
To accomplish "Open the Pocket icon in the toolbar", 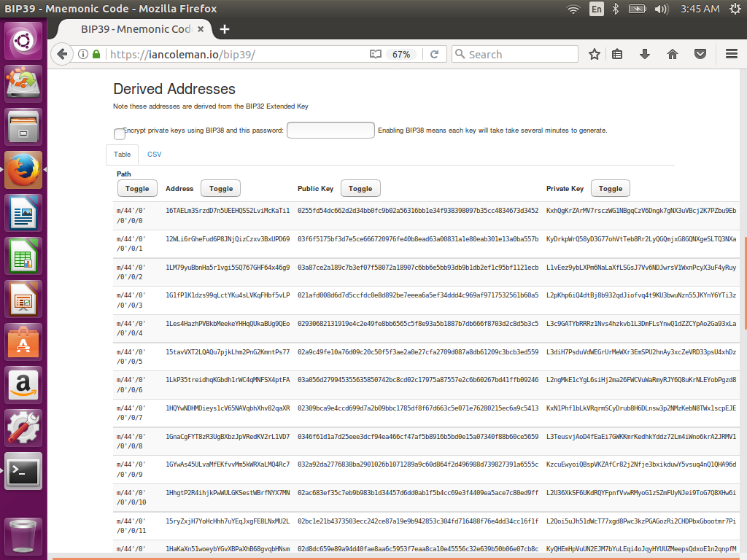I will pyautogui.click(x=700, y=54).
